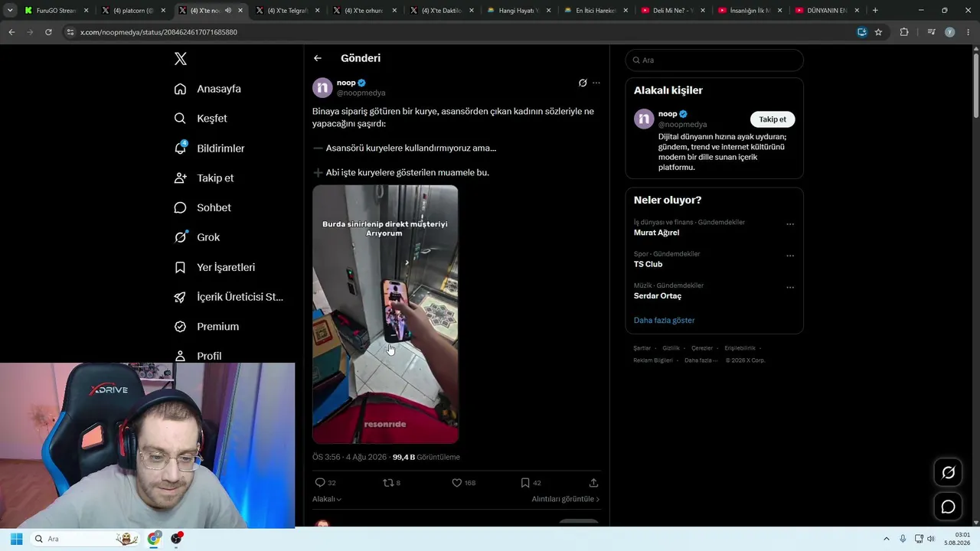Open Premium page
The height and width of the screenshot is (551, 980).
tap(207, 327)
